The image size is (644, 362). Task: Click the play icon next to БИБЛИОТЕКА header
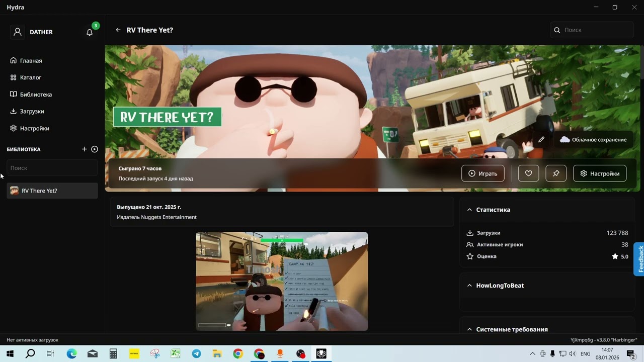[x=95, y=149]
